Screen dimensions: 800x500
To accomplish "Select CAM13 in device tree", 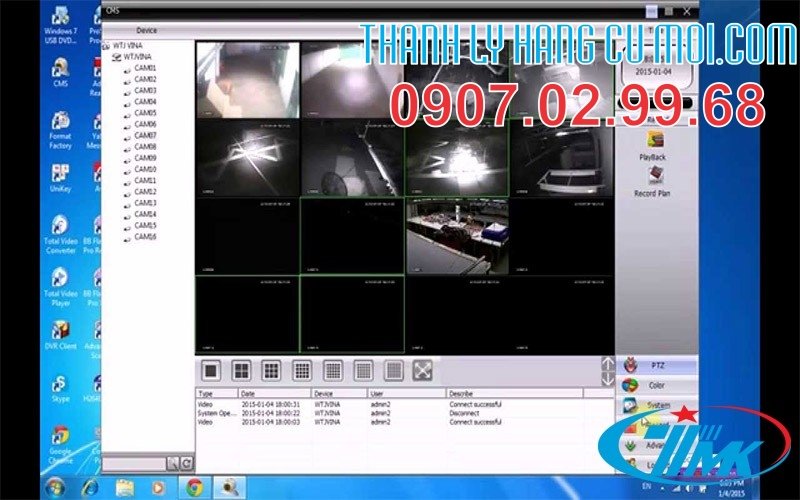I will 145,203.
